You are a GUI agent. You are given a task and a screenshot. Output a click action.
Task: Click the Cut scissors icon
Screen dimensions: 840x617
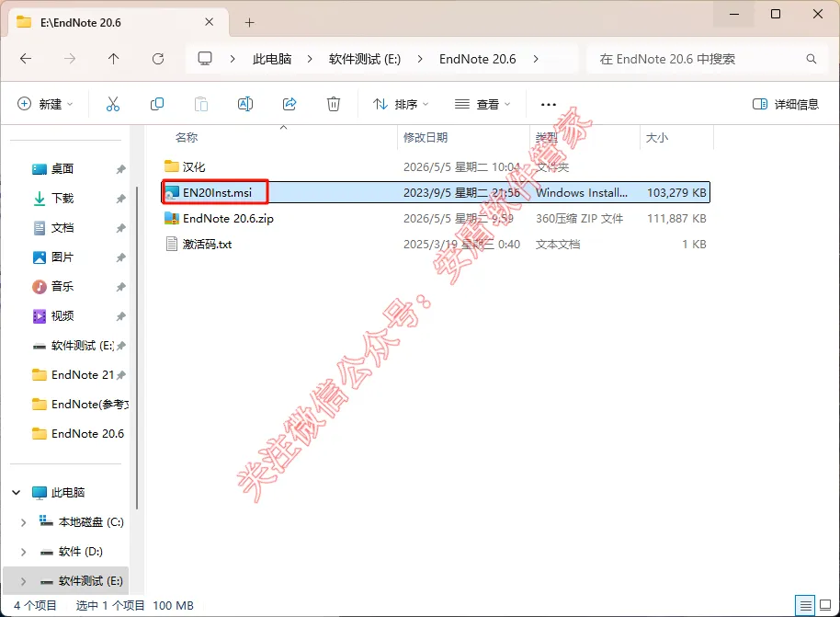click(112, 104)
